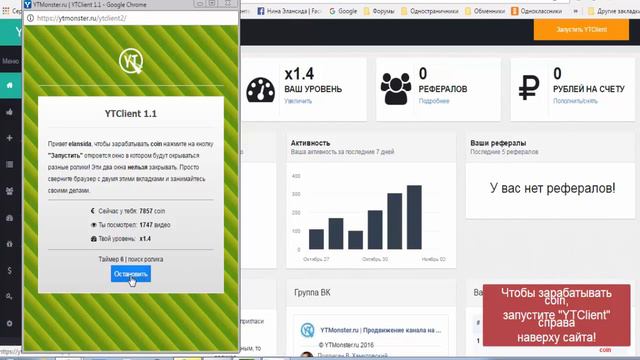640x360 pixels.
Task: Click the orange Запустить YTClient button
Action: 581,29
